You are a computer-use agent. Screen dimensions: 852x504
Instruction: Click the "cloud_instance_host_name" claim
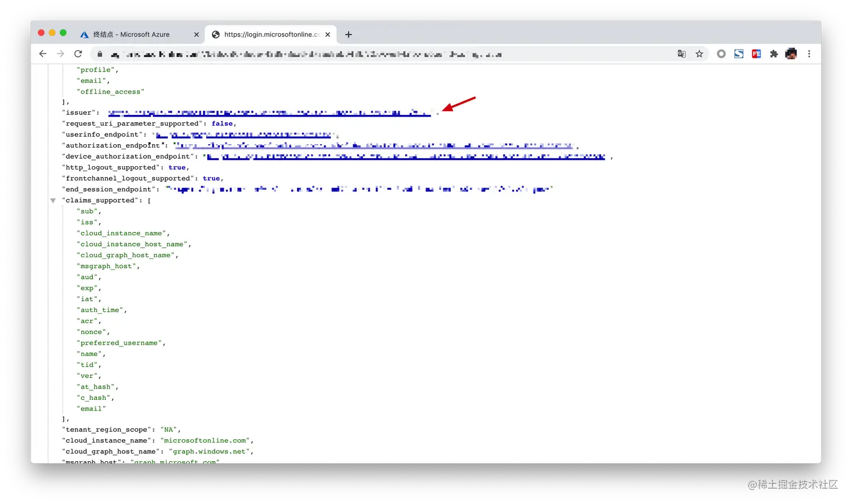[x=132, y=244]
